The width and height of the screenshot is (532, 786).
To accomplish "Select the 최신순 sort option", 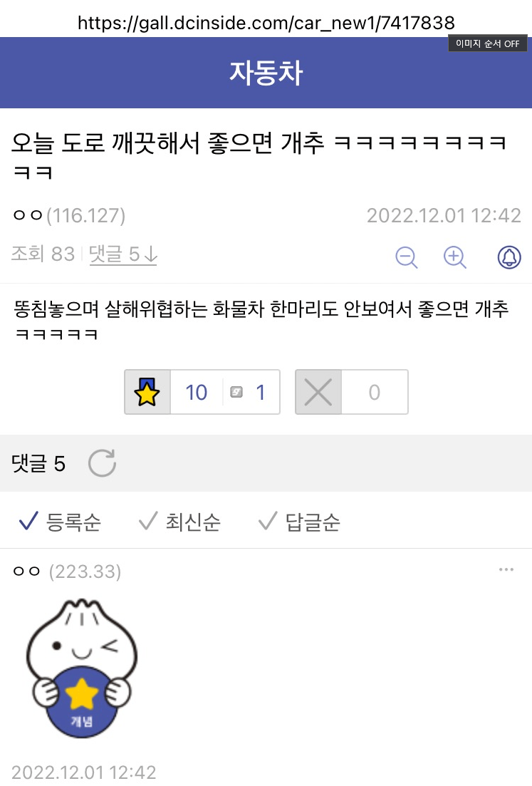I will [x=179, y=522].
